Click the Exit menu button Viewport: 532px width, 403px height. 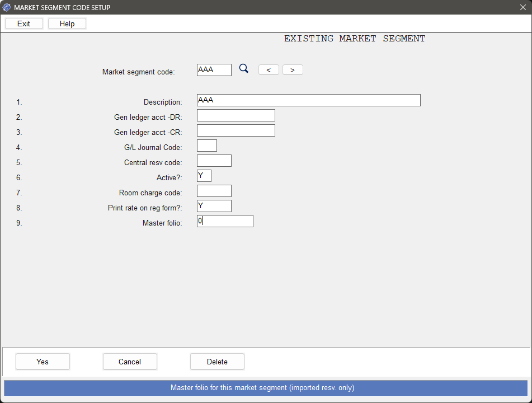pyautogui.click(x=24, y=24)
